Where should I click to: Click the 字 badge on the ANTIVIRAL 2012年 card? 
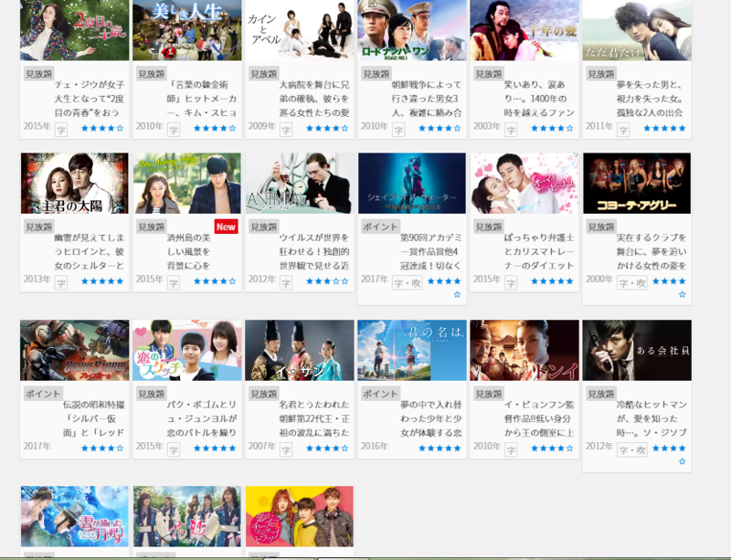pyautogui.click(x=286, y=282)
